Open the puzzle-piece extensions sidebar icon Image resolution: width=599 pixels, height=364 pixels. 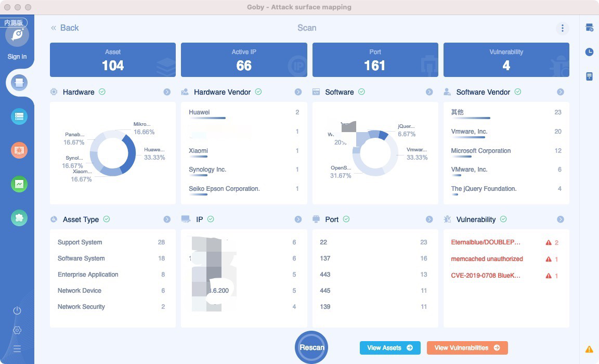pyautogui.click(x=19, y=218)
